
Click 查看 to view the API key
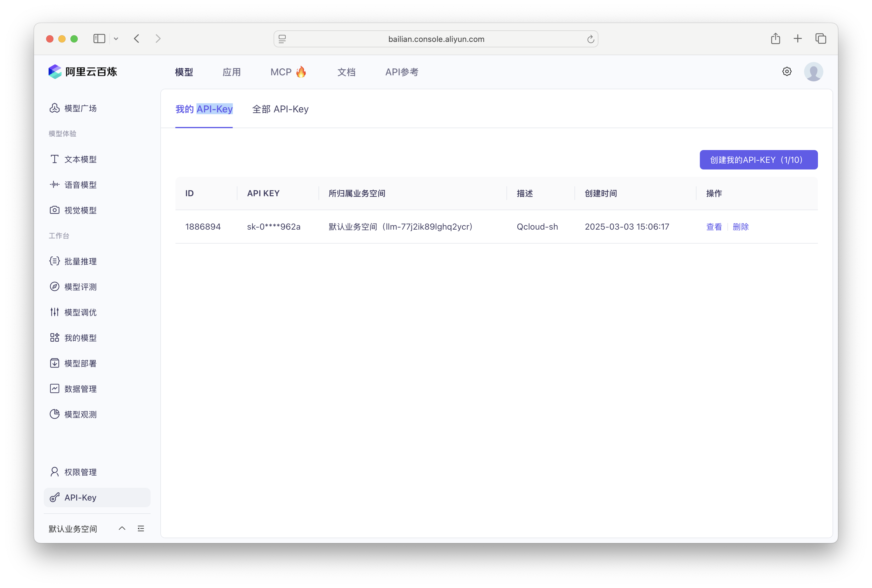pyautogui.click(x=714, y=227)
